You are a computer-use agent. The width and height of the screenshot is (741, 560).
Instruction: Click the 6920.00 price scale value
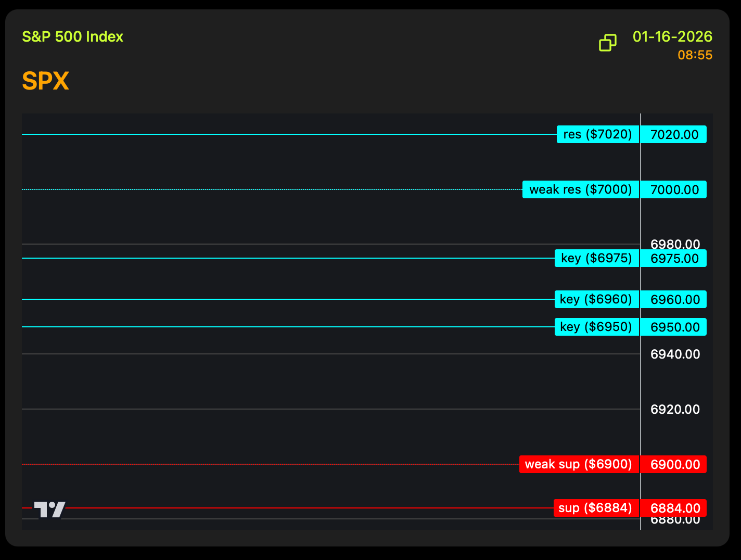(675, 410)
